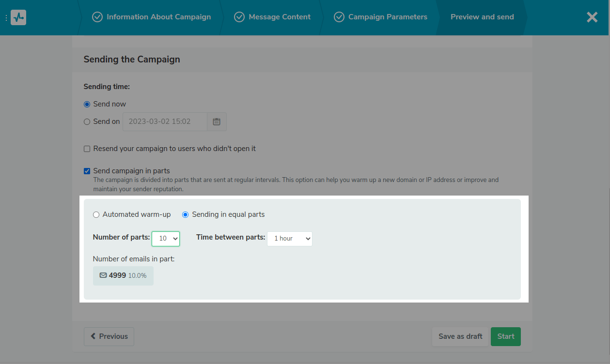This screenshot has width=610, height=364.
Task: Close the campaign wizard with X icon
Action: pos(592,17)
